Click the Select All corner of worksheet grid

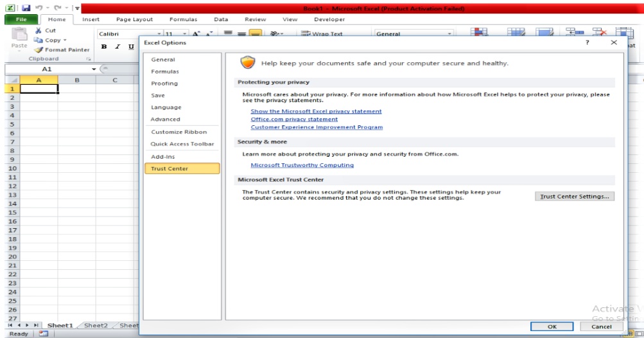pyautogui.click(x=12, y=80)
